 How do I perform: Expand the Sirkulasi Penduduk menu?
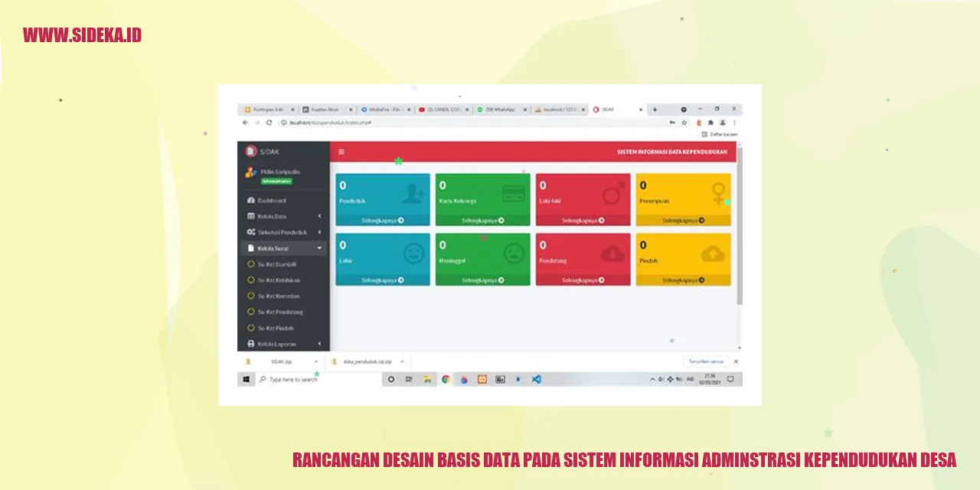coord(283,232)
